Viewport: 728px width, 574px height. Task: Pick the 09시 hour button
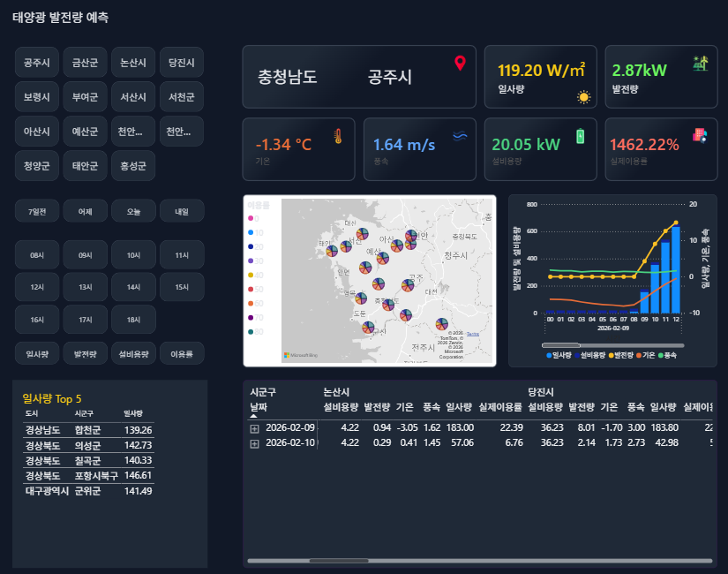pos(85,255)
